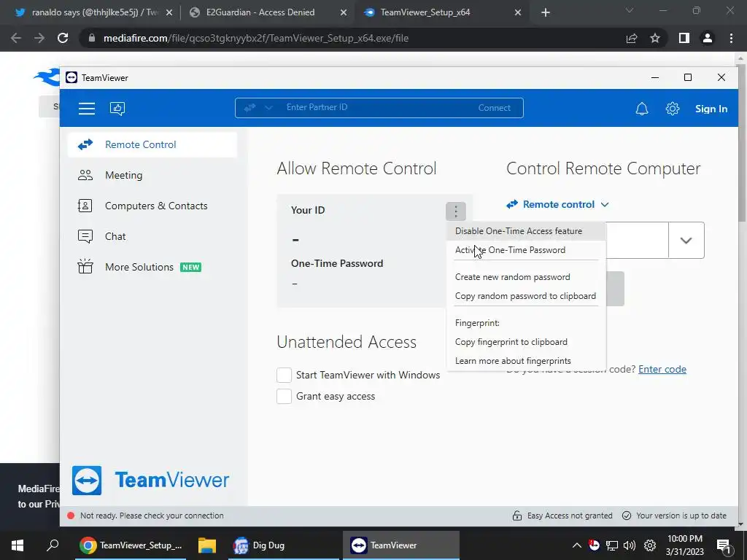Open TeamViewer settings gear in blue header
This screenshot has height=560, width=747.
672,109
